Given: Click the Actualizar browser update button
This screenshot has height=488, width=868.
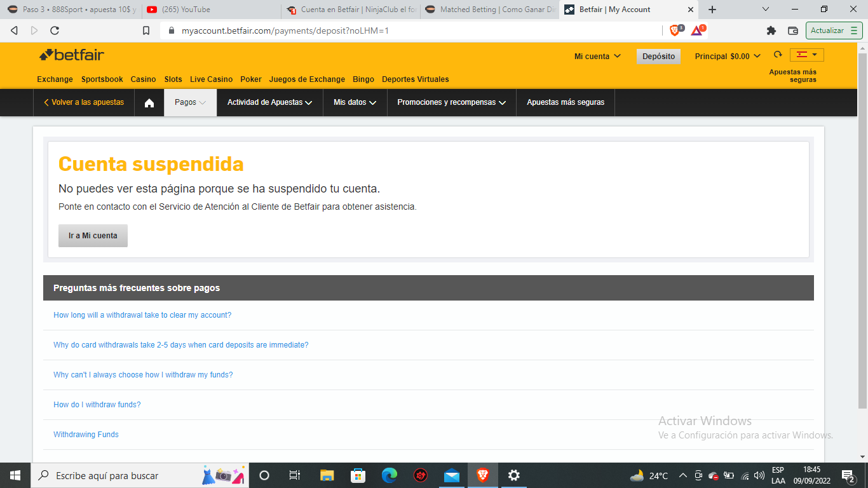Looking at the screenshot, I should (834, 30).
